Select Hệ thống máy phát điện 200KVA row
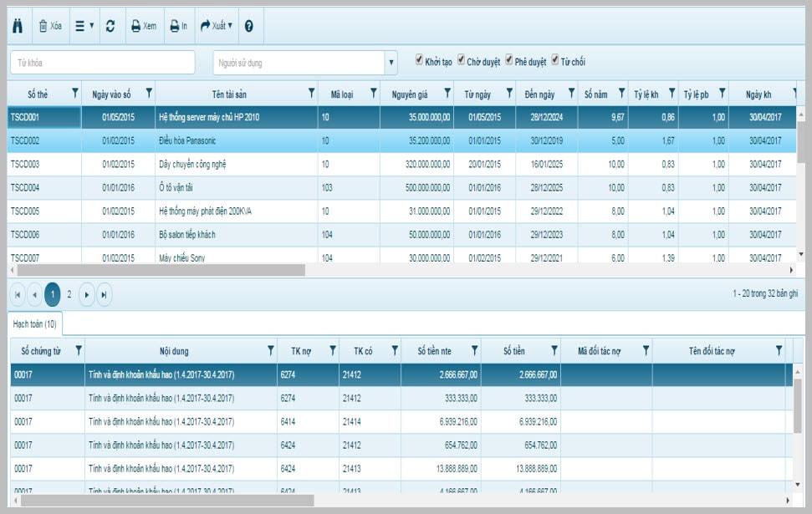The width and height of the screenshot is (812, 514). (x=401, y=211)
